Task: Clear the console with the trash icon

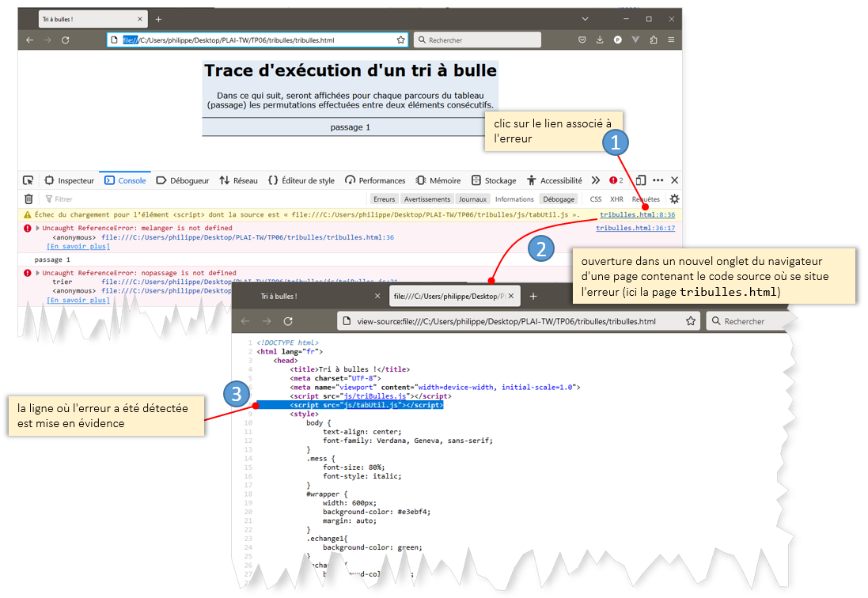Action: tap(28, 199)
